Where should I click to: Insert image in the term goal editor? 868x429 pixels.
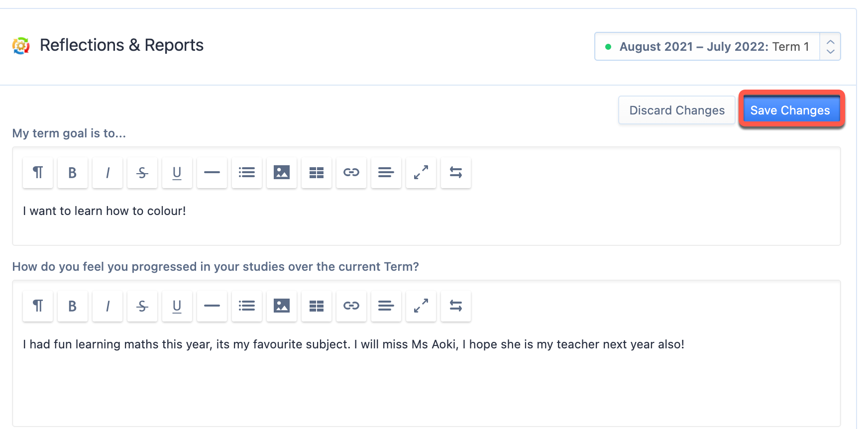tap(282, 173)
